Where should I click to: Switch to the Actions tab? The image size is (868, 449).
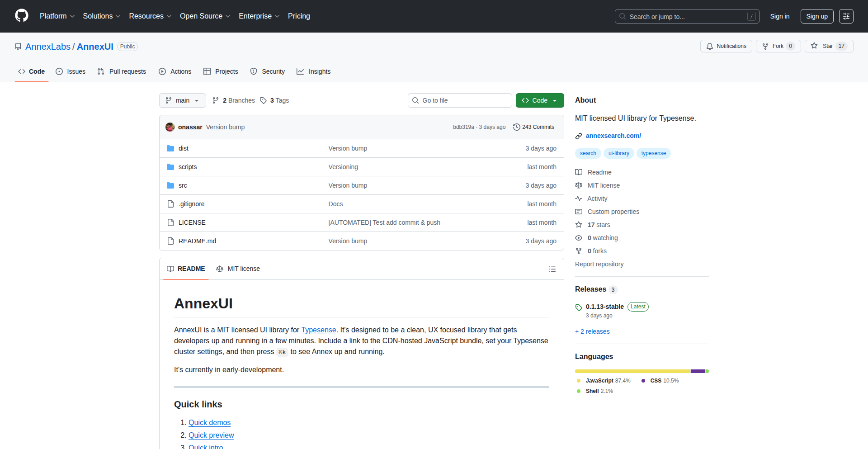coord(175,71)
